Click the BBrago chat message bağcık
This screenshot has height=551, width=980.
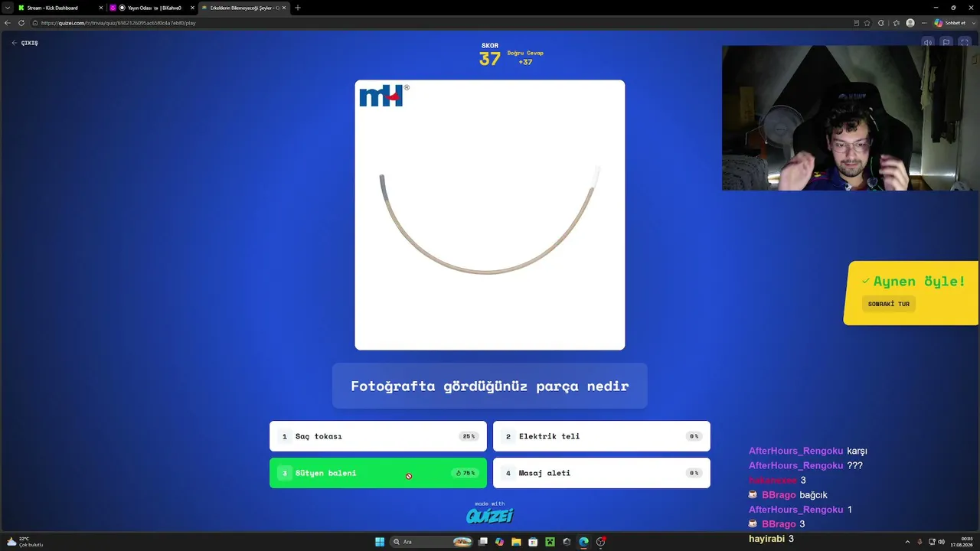tap(788, 495)
